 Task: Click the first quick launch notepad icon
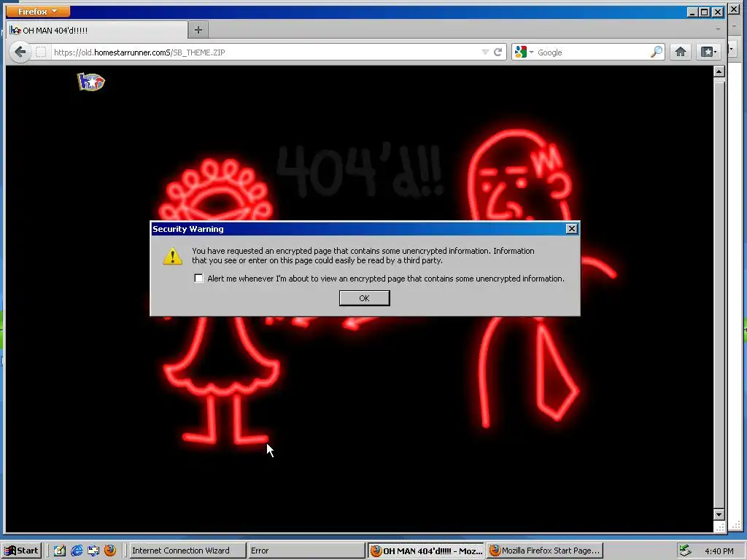(x=60, y=551)
